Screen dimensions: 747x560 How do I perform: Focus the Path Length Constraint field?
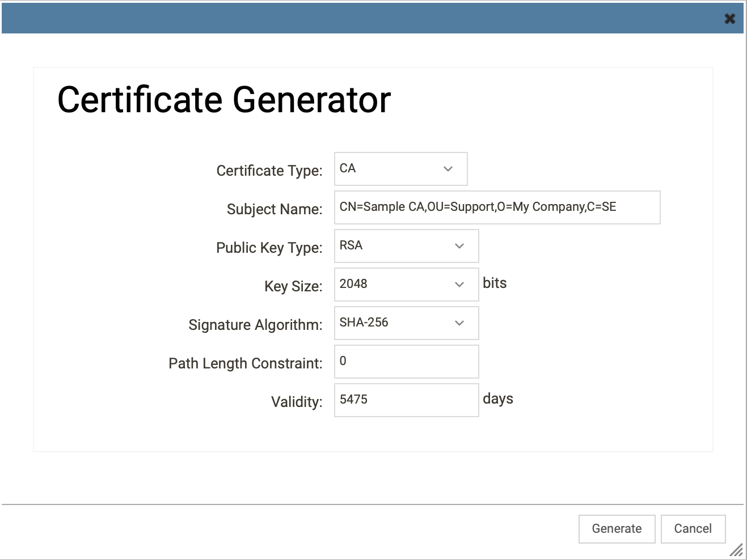pyautogui.click(x=407, y=362)
